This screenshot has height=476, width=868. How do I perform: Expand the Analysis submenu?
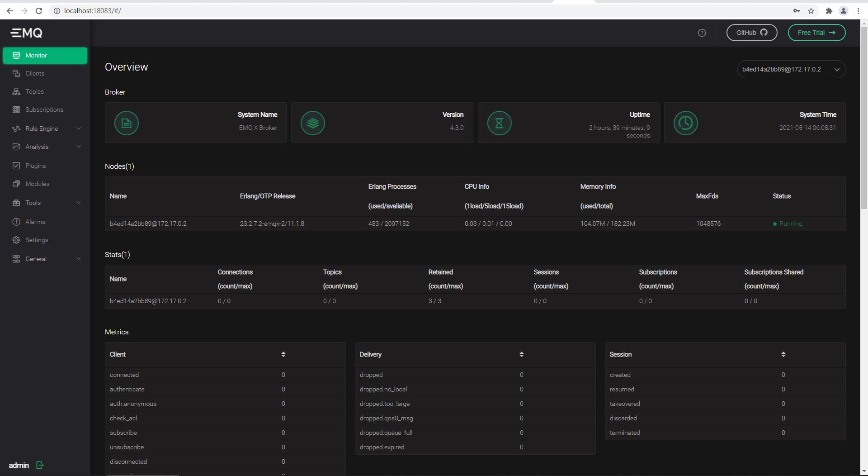[x=79, y=147]
